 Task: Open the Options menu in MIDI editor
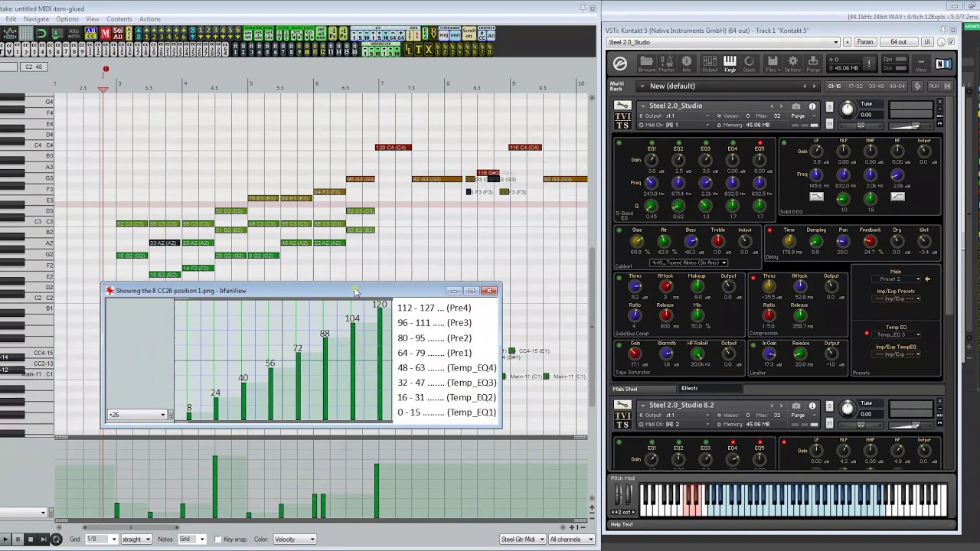pos(67,19)
